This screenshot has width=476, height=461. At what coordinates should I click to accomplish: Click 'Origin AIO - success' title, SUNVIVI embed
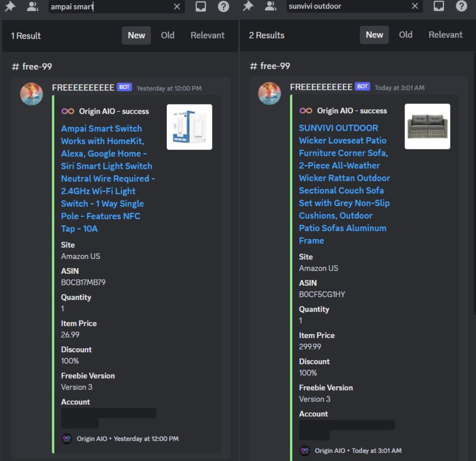352,110
